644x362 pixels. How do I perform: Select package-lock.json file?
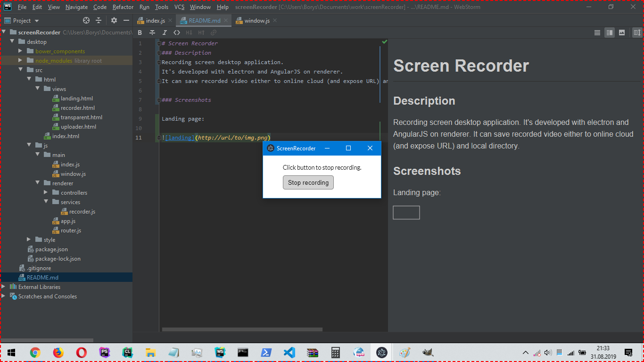pos(58,259)
